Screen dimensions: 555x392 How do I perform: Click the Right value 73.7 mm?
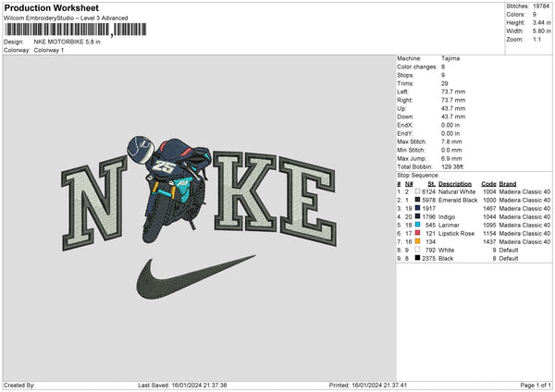pos(453,100)
